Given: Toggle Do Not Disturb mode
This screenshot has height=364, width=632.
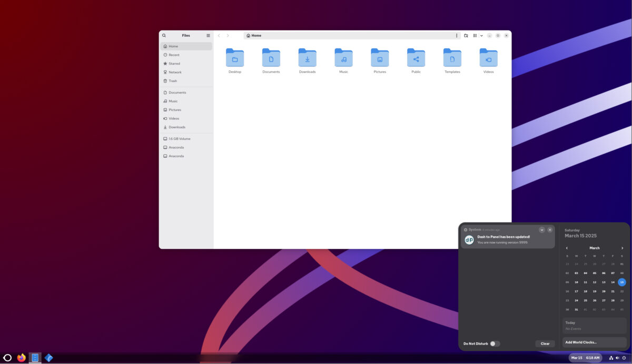Looking at the screenshot, I should (495, 343).
